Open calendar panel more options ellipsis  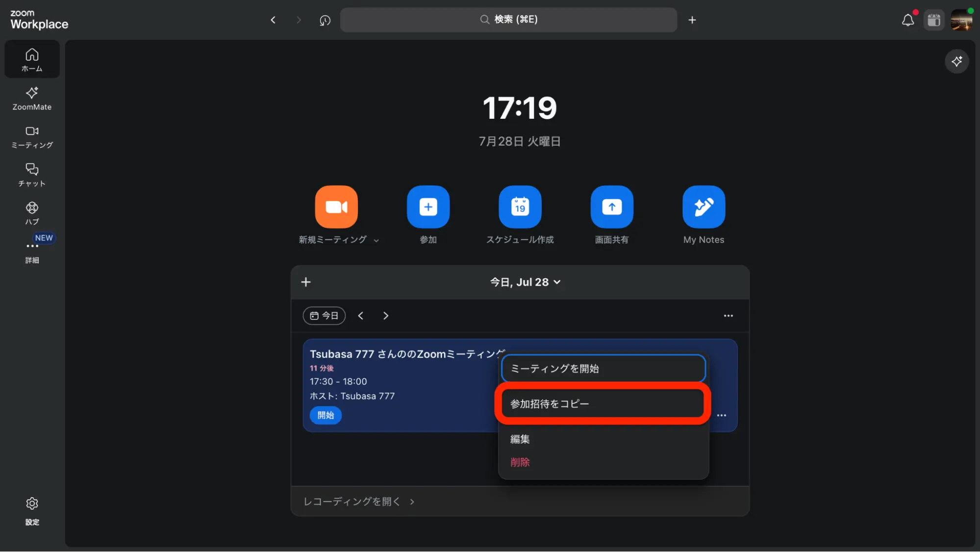pyautogui.click(x=728, y=315)
